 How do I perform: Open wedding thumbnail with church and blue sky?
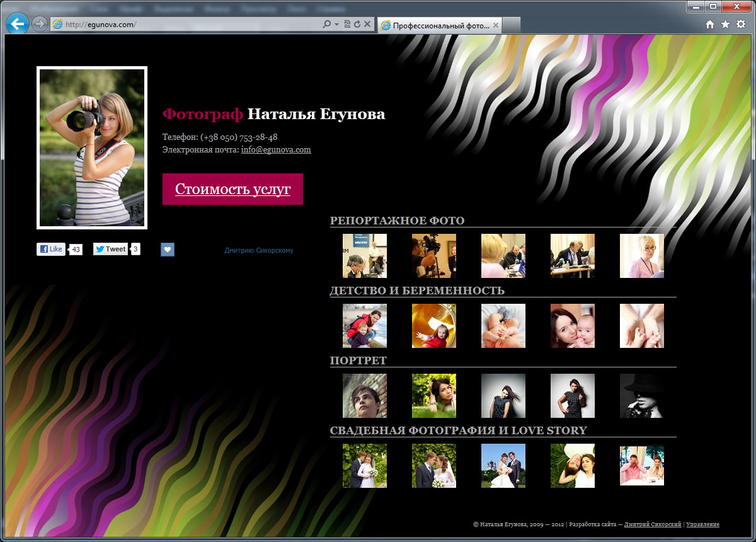click(x=503, y=466)
